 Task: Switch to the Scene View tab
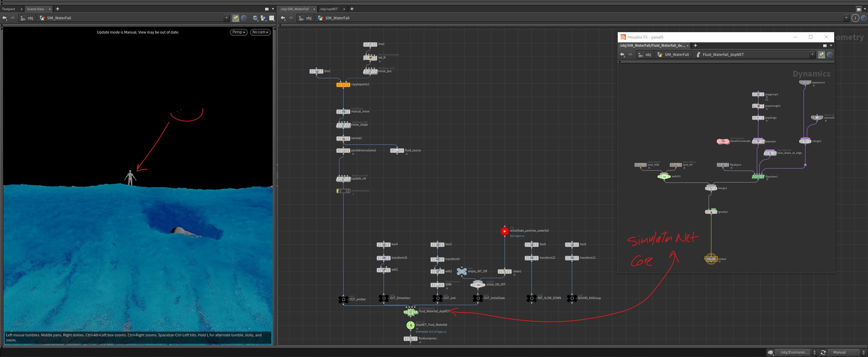tap(36, 9)
